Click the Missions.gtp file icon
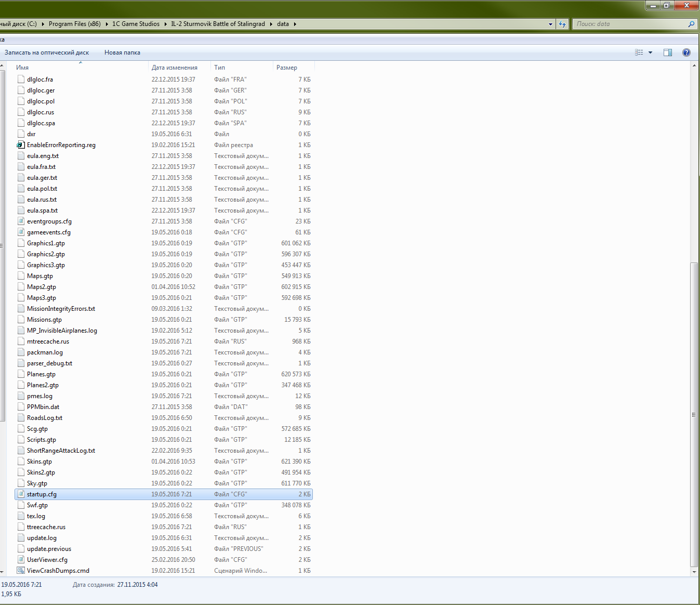 click(21, 320)
